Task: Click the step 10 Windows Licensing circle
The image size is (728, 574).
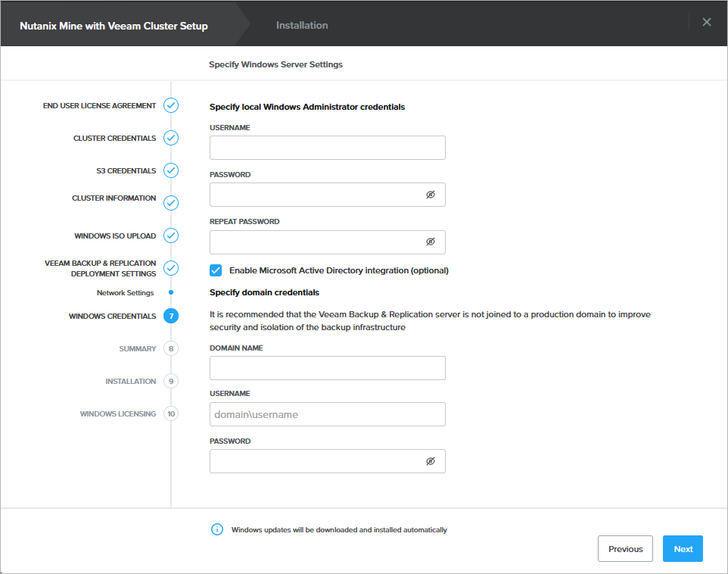Action: (x=171, y=413)
